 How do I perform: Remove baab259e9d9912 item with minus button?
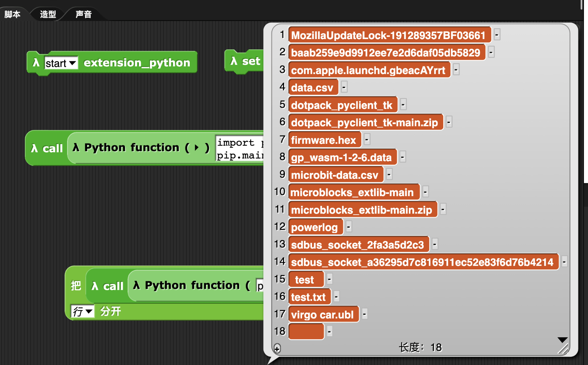point(491,52)
